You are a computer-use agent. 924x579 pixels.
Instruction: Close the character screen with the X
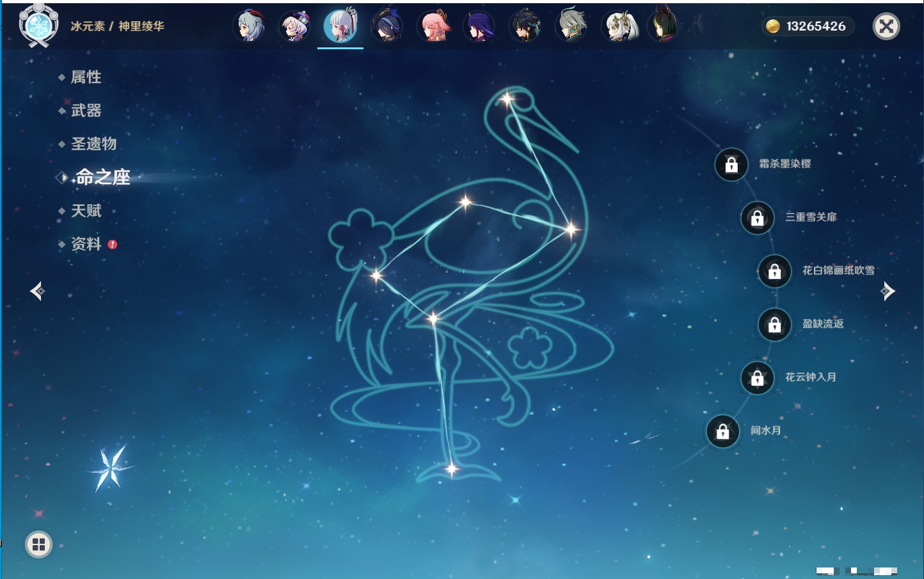pyautogui.click(x=886, y=26)
